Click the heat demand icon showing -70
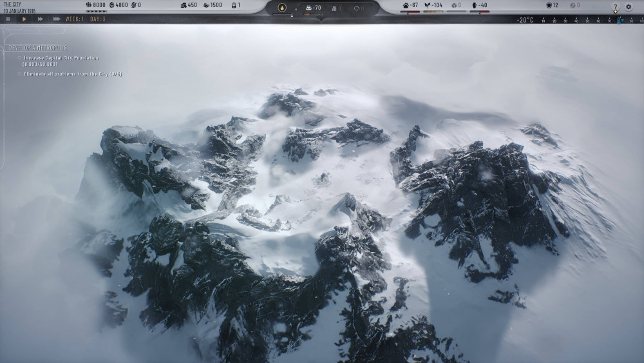The width and height of the screenshot is (644, 363). (x=309, y=8)
